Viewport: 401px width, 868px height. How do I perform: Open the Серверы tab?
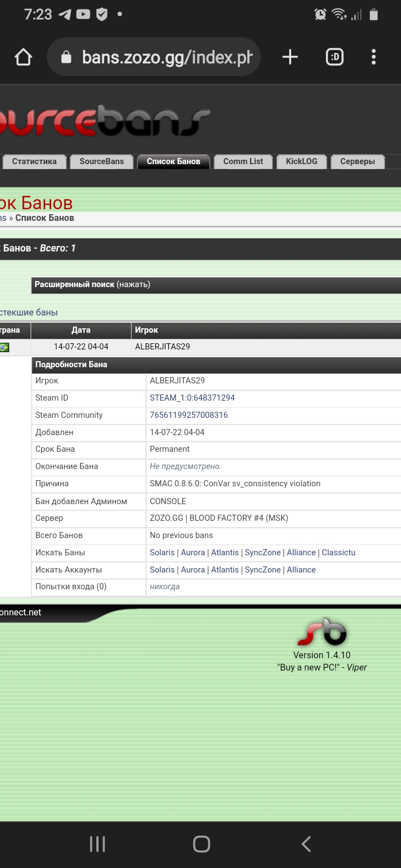click(357, 161)
